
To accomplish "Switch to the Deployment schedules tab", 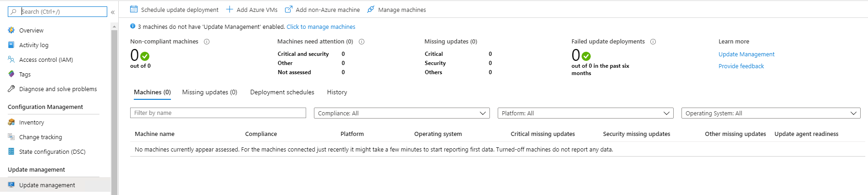I will 282,92.
